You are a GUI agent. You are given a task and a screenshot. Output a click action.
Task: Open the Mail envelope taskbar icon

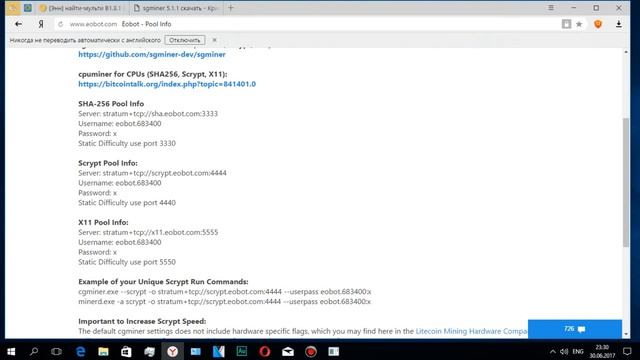pyautogui.click(x=288, y=351)
